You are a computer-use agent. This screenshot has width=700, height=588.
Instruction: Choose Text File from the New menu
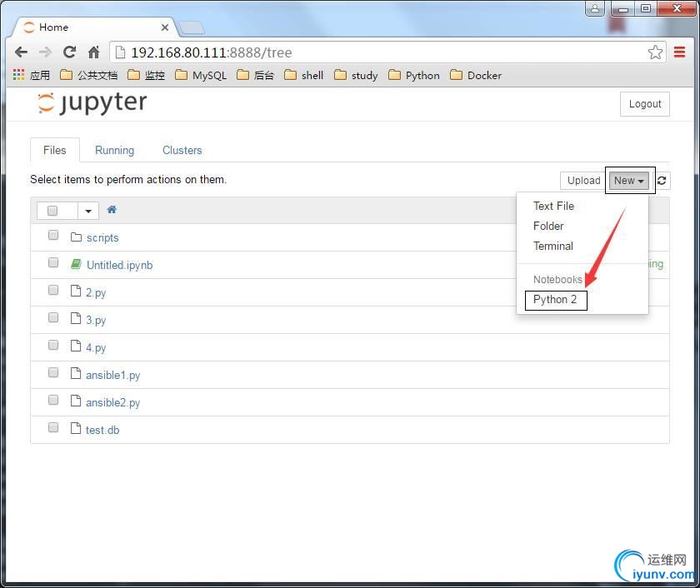pyautogui.click(x=553, y=206)
